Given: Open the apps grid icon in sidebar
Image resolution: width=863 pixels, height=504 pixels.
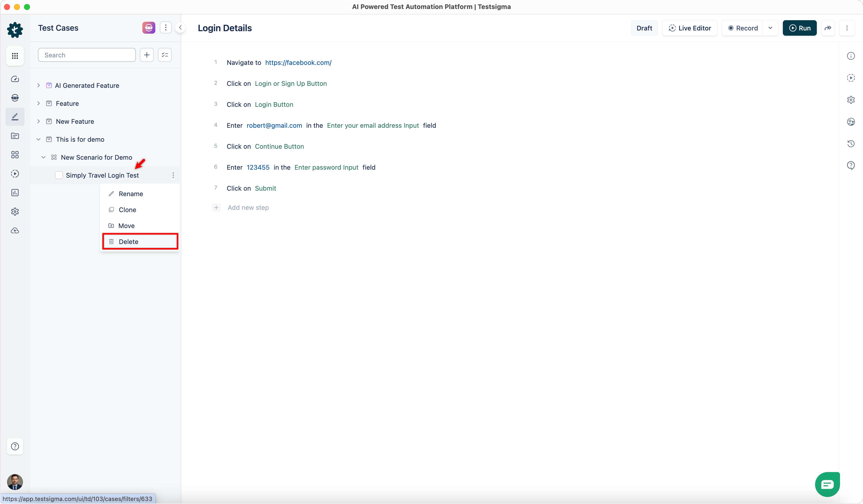Looking at the screenshot, I should pos(15,56).
